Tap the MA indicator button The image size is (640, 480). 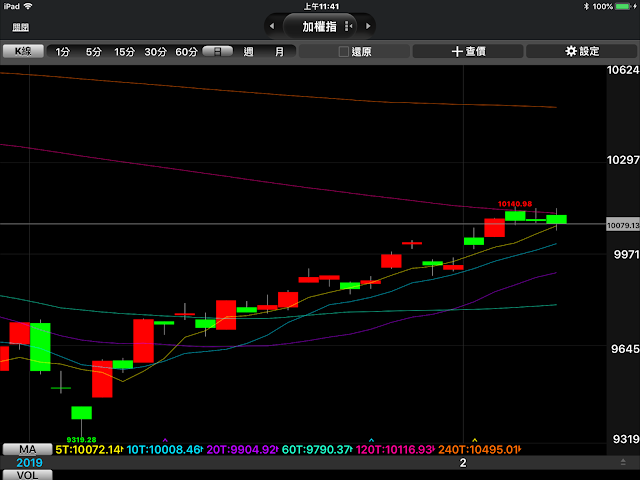click(x=27, y=449)
